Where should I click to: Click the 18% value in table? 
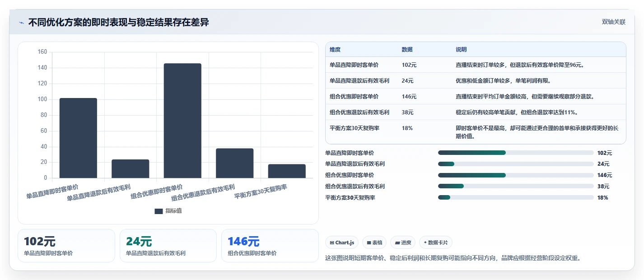407,128
